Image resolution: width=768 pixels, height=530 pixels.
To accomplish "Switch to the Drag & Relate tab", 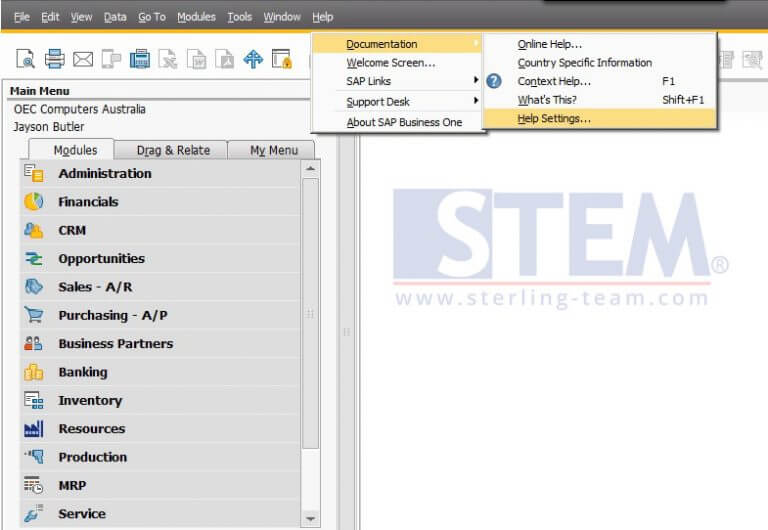I will tap(171, 150).
